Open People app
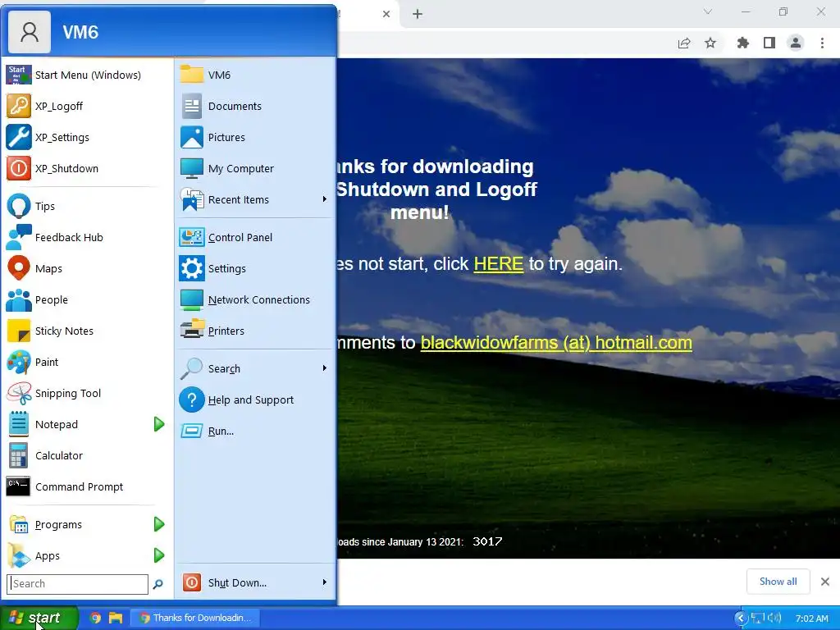Viewport: 840px width, 630px height. (89, 299)
